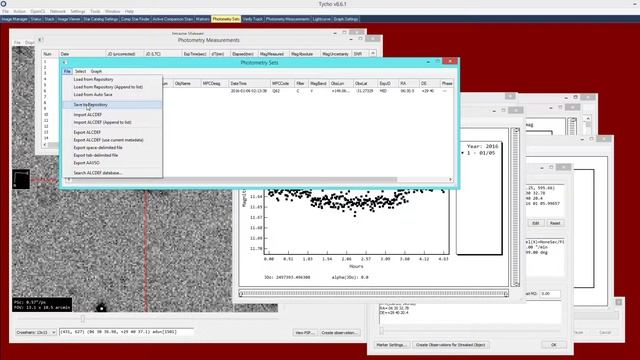Open the Settings menu in Tycho menu bar
This screenshot has width=640, height=360.
(x=78, y=11)
